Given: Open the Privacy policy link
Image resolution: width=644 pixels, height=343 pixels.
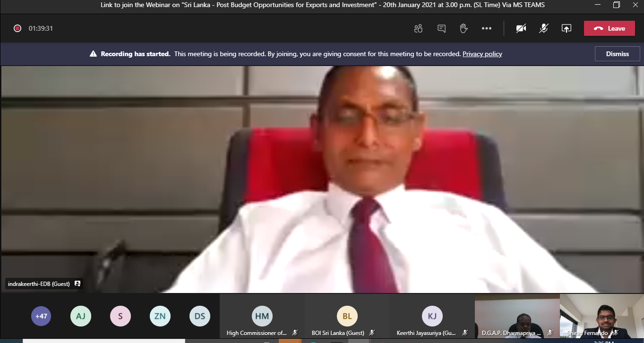Looking at the screenshot, I should (482, 54).
